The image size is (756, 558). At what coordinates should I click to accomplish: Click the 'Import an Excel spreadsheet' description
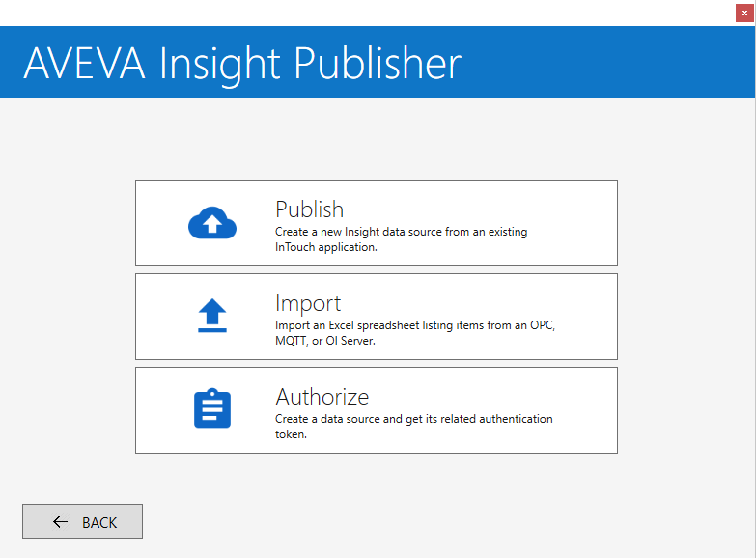415,333
